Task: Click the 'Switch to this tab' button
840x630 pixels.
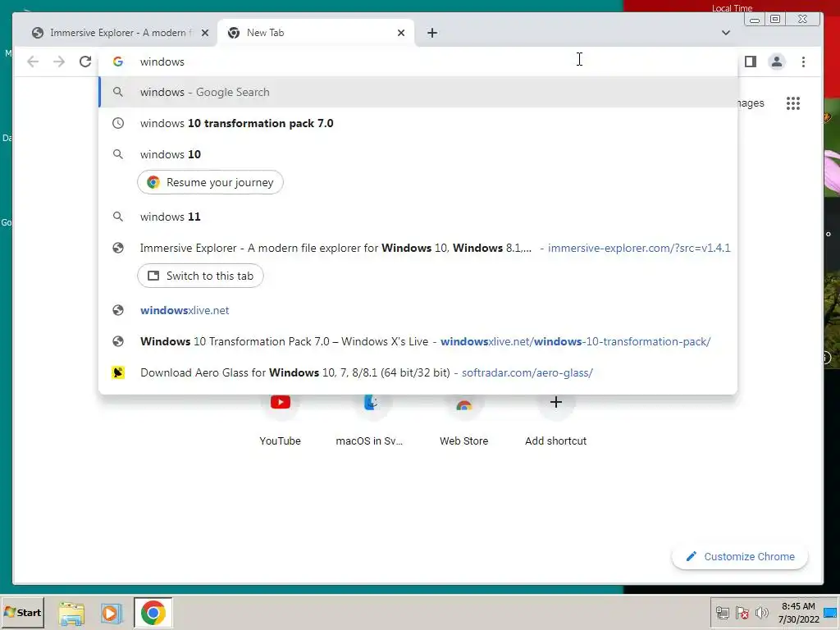Action: (200, 276)
